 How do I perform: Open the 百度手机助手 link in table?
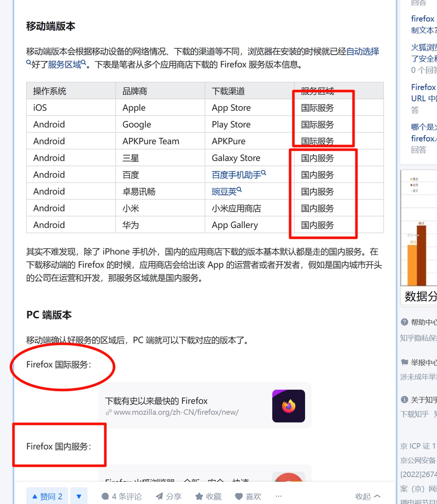(x=237, y=175)
